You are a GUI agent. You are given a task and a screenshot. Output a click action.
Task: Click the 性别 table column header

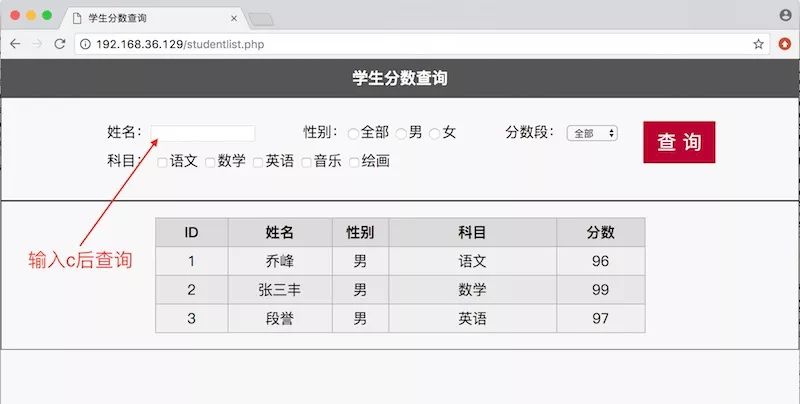(360, 233)
